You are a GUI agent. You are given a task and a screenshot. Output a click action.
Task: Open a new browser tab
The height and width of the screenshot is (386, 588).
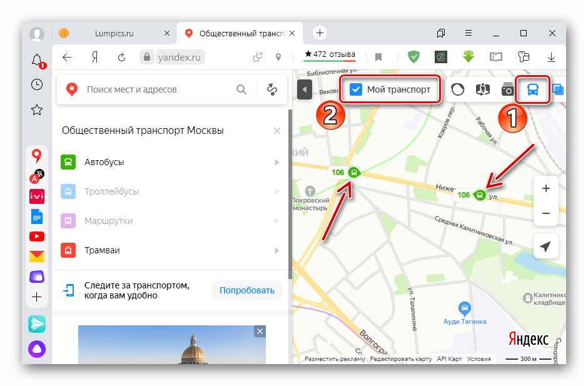[320, 33]
